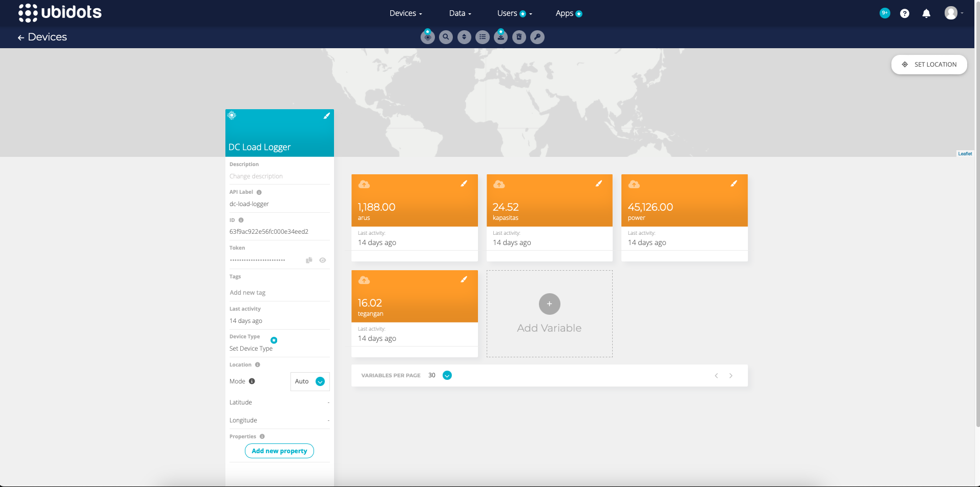The height and width of the screenshot is (487, 980).
Task: Open the Location Mode Auto dropdown
Action: [310, 381]
